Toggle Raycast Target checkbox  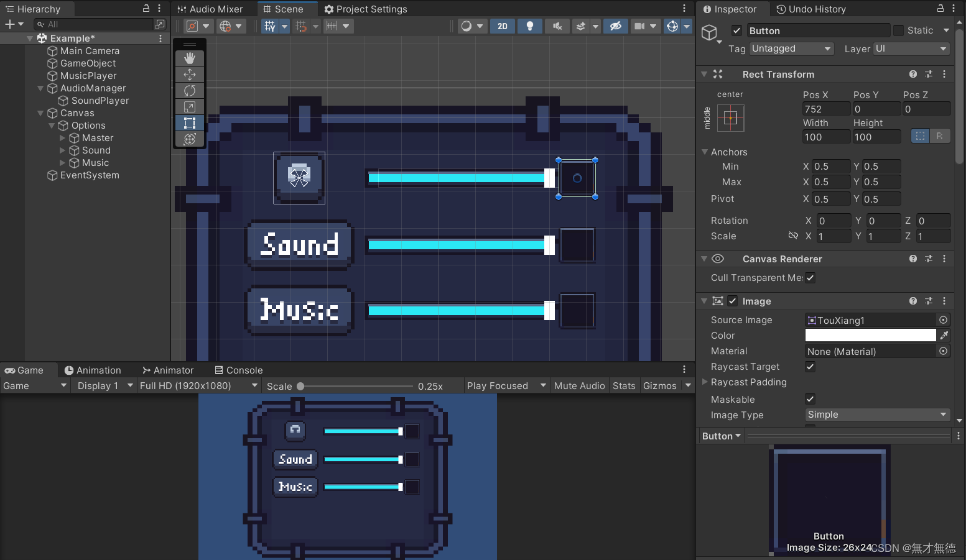(810, 367)
